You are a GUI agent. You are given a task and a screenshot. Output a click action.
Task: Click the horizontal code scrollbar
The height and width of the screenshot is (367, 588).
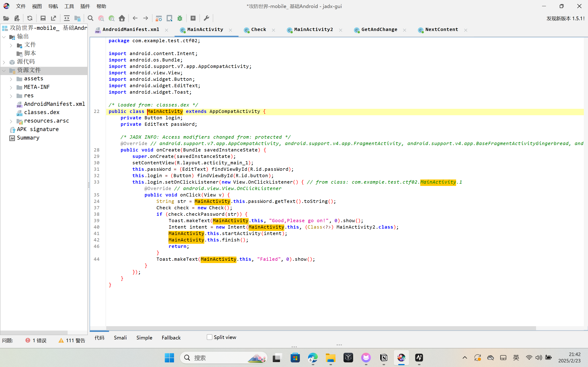(x=321, y=328)
